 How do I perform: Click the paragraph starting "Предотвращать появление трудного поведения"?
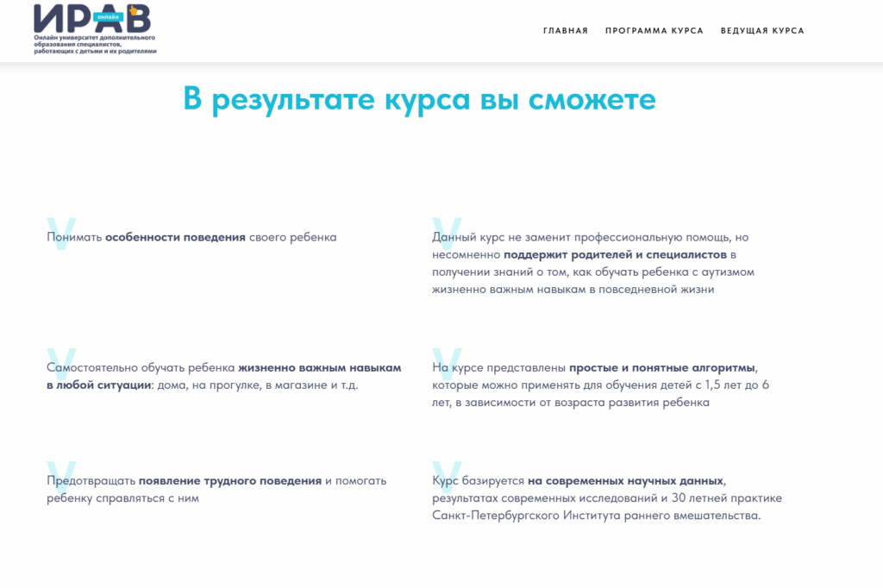coord(216,490)
